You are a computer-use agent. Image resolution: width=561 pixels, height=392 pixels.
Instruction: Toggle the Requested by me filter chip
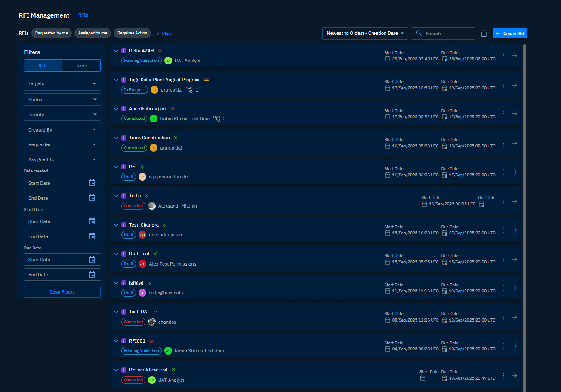pyautogui.click(x=52, y=33)
